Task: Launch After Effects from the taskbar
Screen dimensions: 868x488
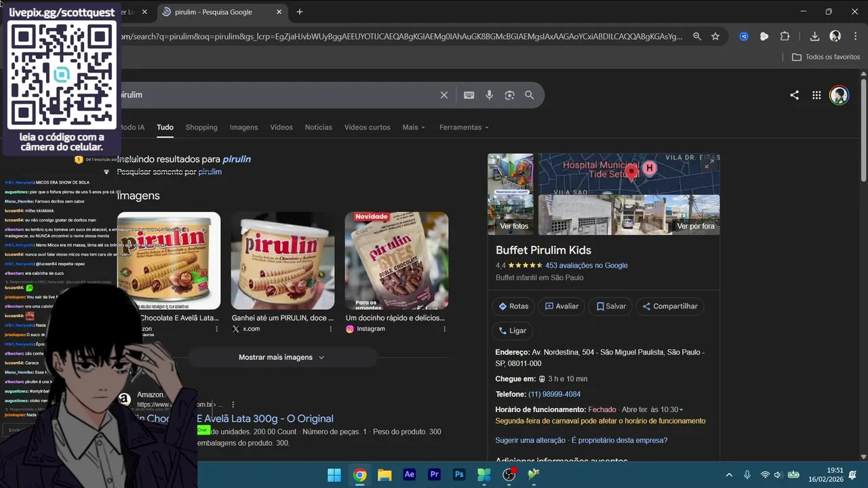Action: [409, 474]
